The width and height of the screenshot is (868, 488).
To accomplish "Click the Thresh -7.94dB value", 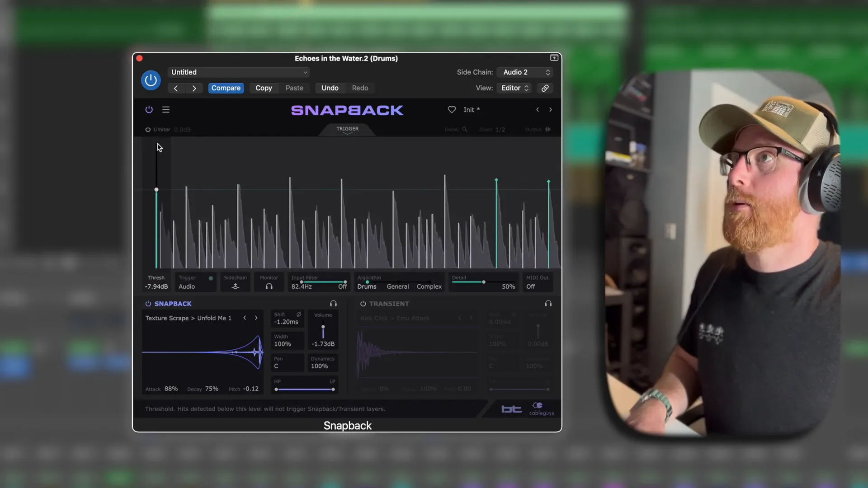I will 156,286.
